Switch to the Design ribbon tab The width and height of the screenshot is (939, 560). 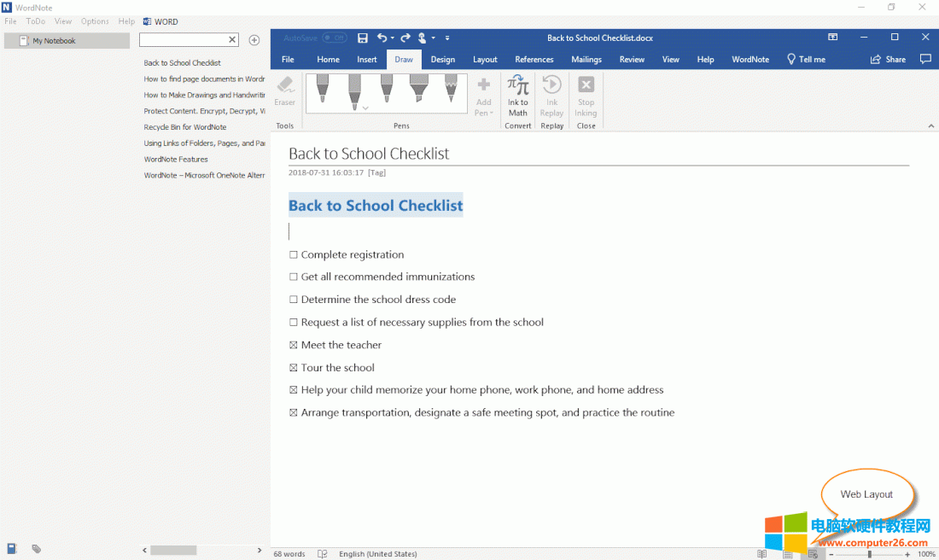coord(442,60)
